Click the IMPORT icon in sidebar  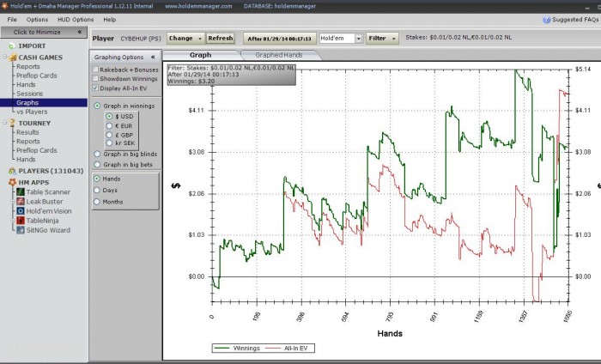click(x=12, y=46)
